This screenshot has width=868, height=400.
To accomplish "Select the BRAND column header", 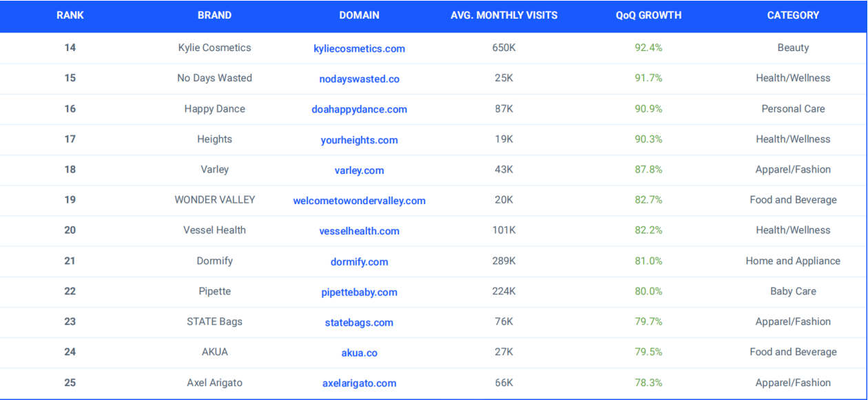I will [214, 15].
